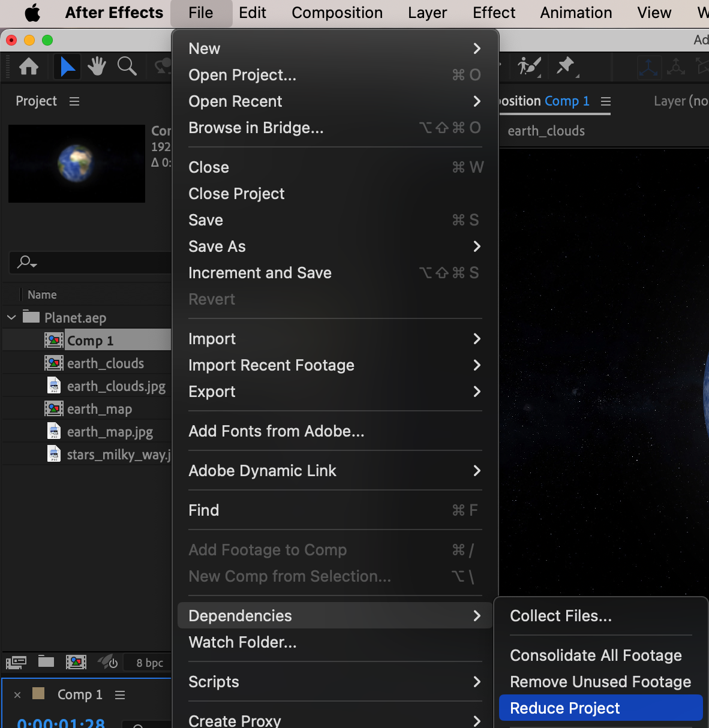Open the Project panel hamburger menu

tap(74, 101)
